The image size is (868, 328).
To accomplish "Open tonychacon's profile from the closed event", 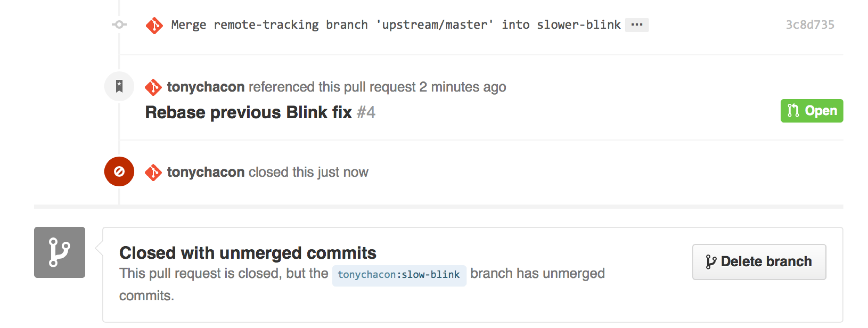I will 206,172.
